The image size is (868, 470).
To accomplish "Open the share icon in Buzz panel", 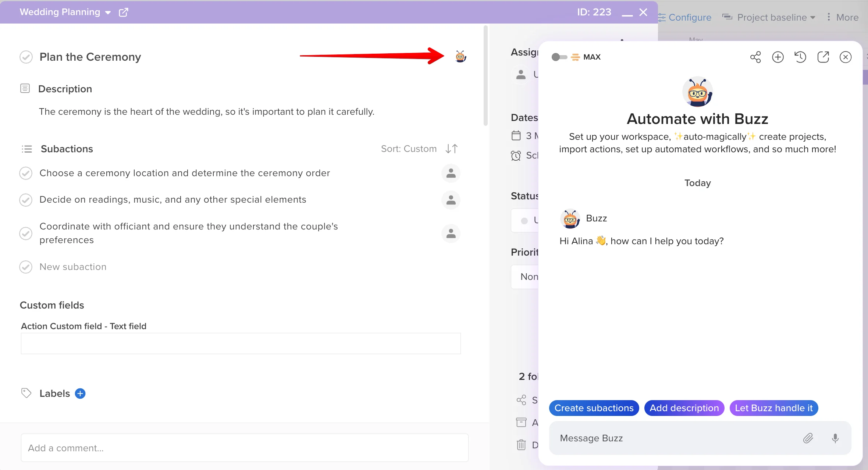I will (x=755, y=57).
